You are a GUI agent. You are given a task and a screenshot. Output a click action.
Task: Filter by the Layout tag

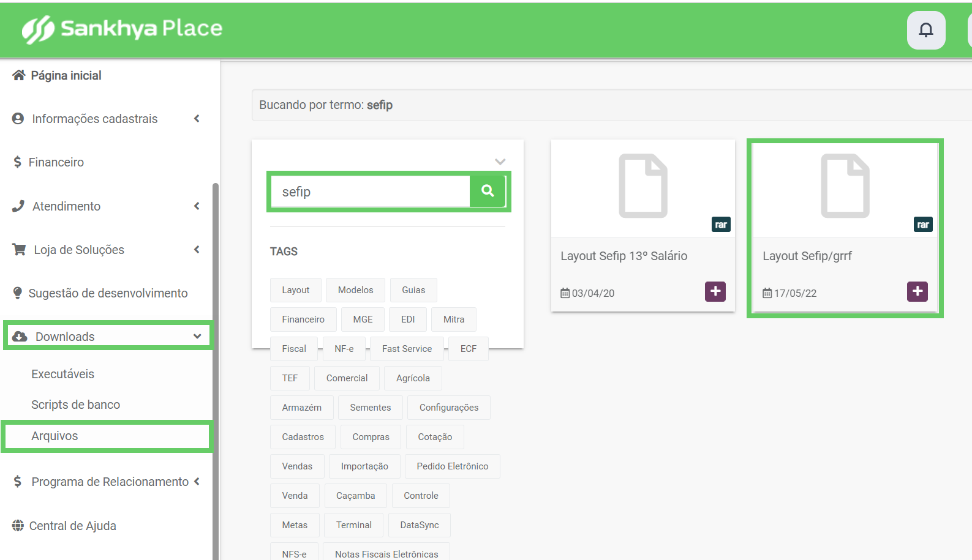point(296,290)
